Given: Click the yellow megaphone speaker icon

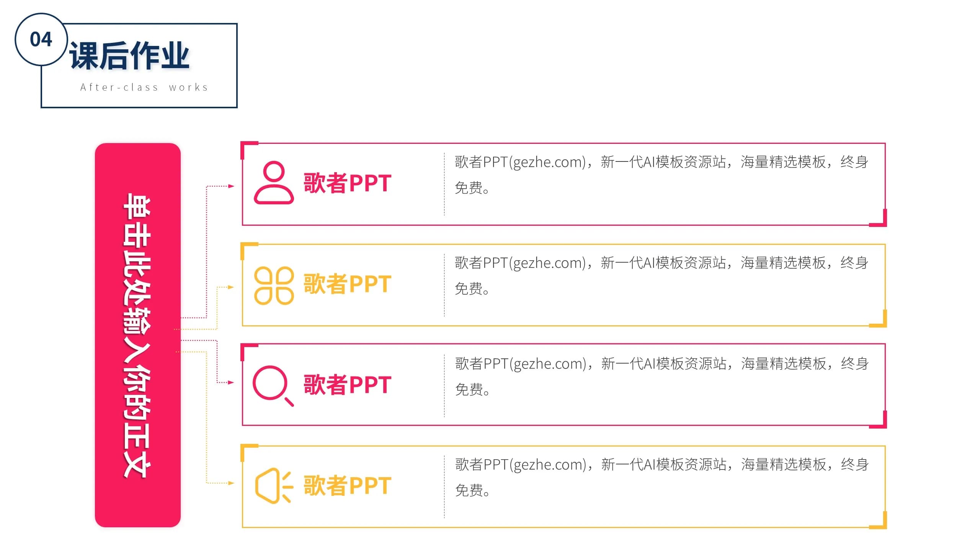Looking at the screenshot, I should coord(274,485).
